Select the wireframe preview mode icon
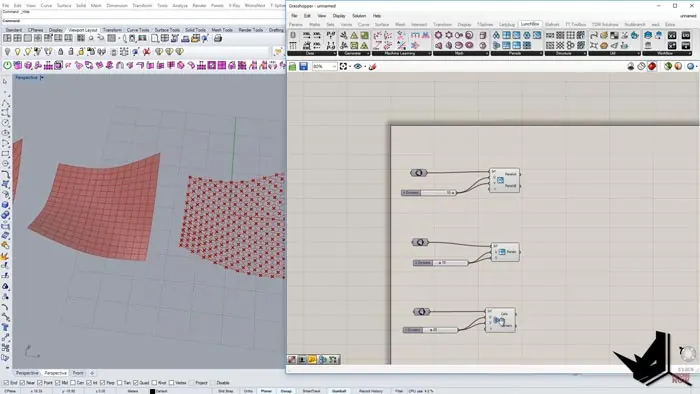This screenshot has height=394, width=700. tap(642, 66)
